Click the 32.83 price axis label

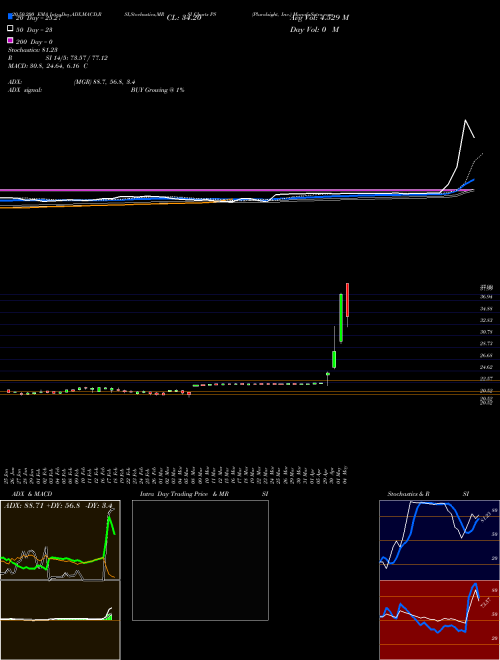click(x=487, y=320)
